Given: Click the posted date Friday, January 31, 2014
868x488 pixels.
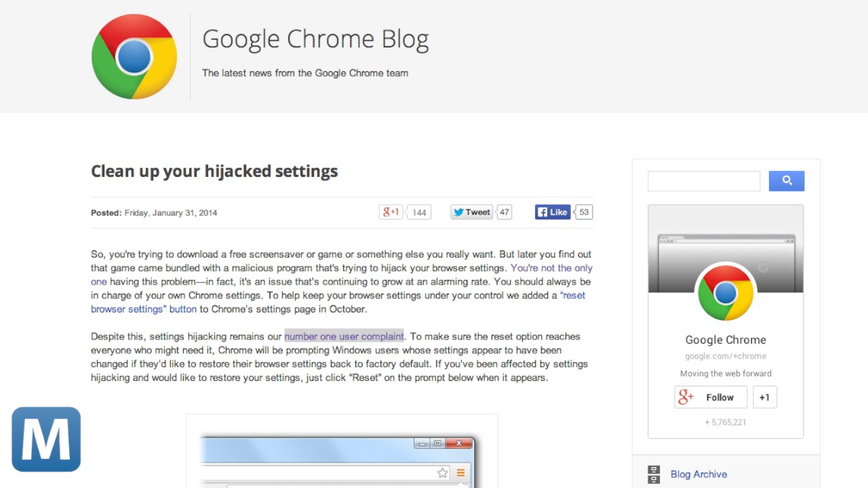Looking at the screenshot, I should [171, 213].
